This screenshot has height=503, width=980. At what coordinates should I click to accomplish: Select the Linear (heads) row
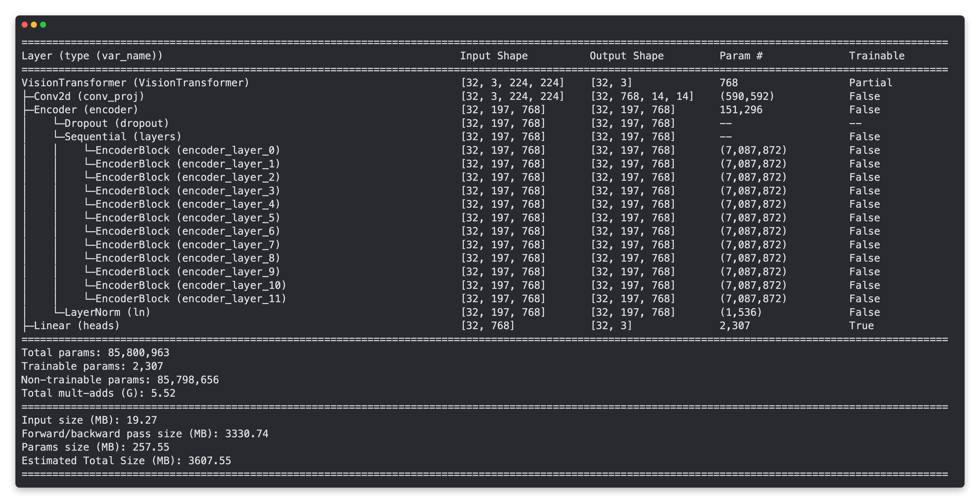76,326
